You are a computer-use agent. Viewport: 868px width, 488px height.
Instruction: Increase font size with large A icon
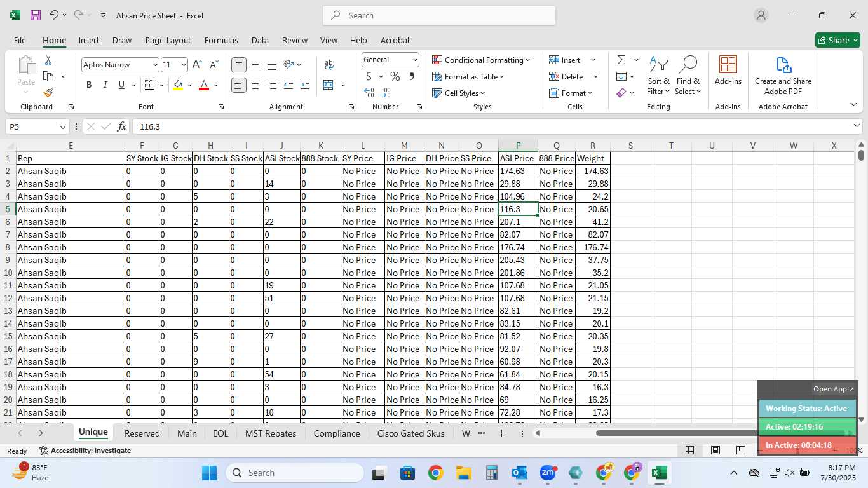[197, 65]
